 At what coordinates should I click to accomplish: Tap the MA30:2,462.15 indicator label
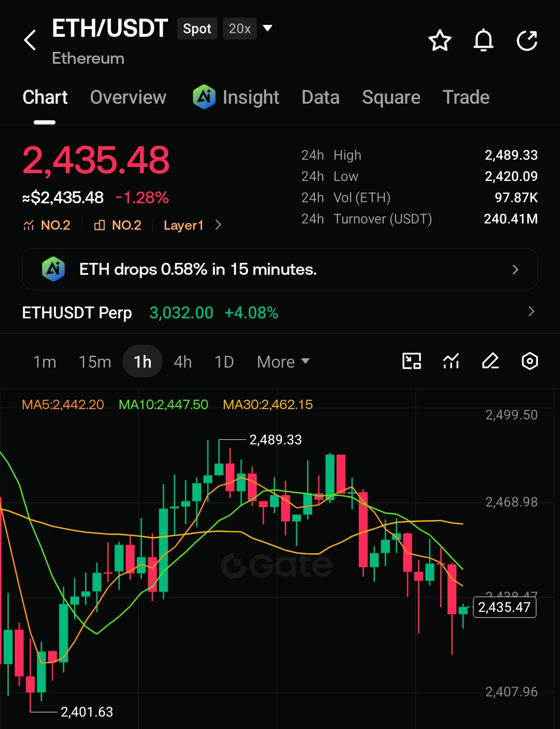[268, 404]
